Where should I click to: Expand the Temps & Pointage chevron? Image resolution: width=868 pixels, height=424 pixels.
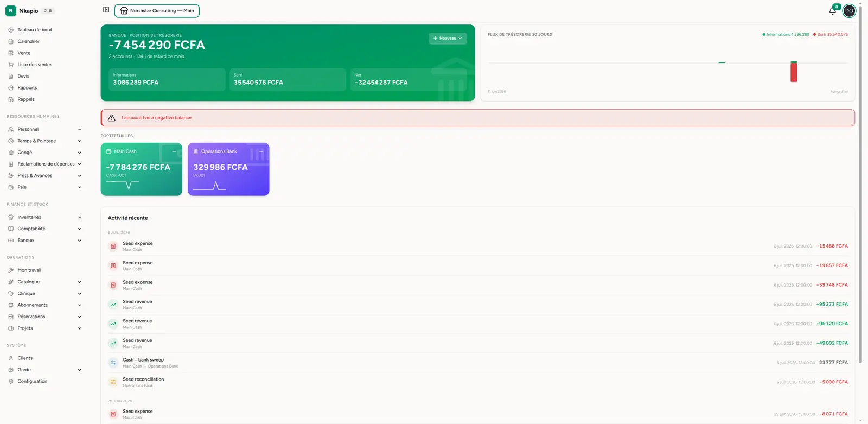80,141
